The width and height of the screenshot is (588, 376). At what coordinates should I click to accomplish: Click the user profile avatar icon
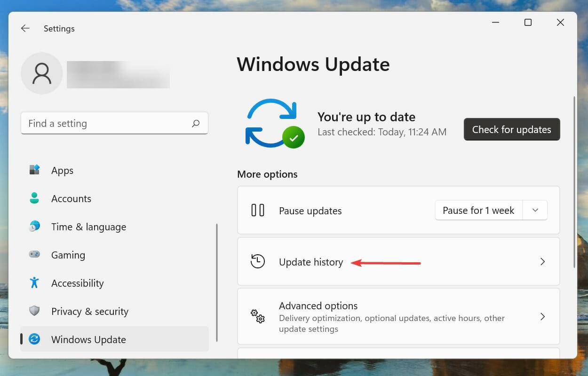(x=42, y=73)
